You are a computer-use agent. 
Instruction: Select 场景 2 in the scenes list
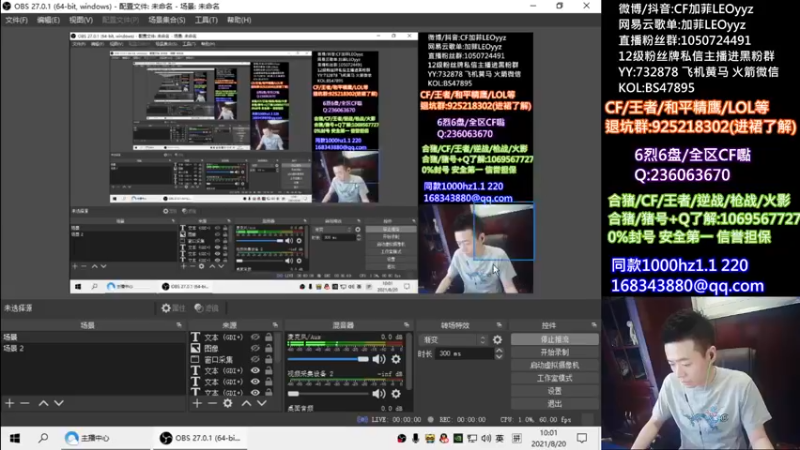(94, 348)
